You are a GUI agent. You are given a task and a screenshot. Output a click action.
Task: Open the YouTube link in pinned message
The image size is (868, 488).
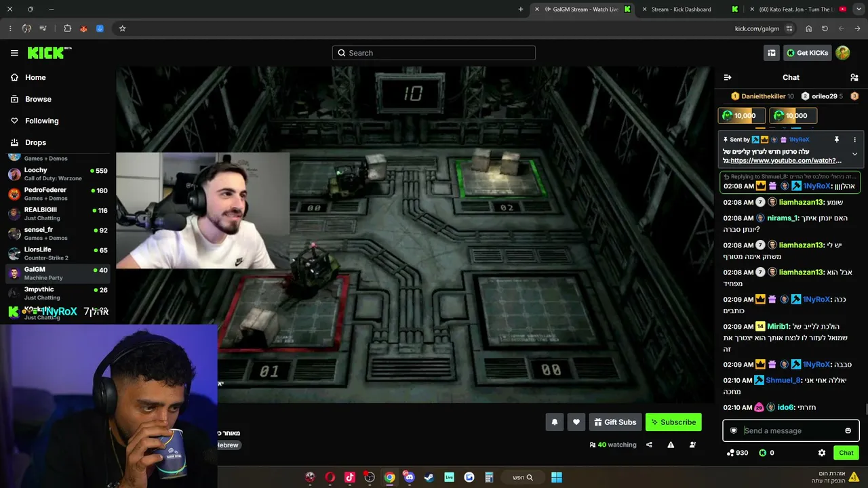(x=787, y=161)
